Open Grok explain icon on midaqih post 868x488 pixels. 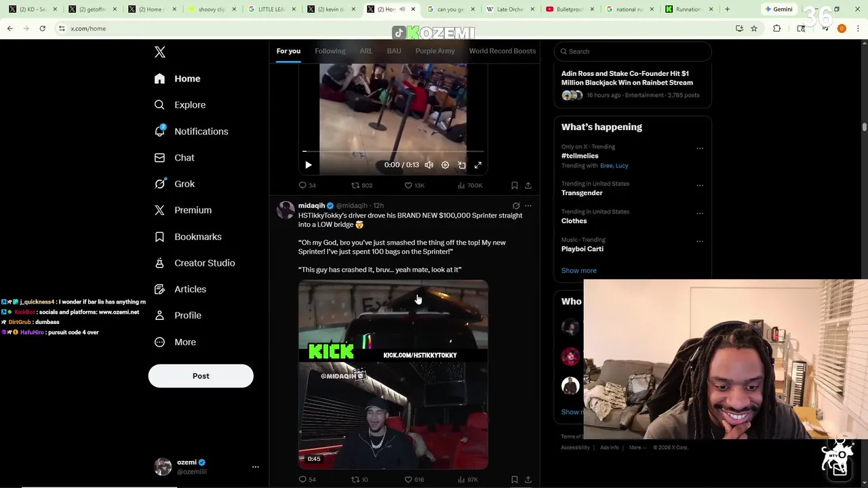516,205
